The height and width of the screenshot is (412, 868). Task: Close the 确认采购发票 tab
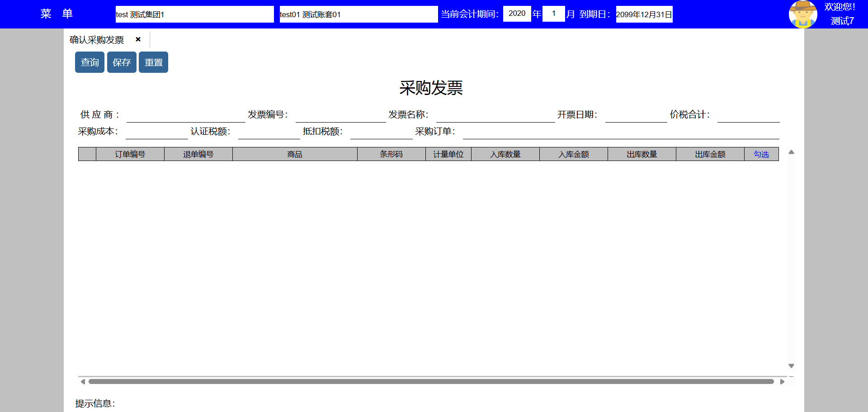coord(138,39)
